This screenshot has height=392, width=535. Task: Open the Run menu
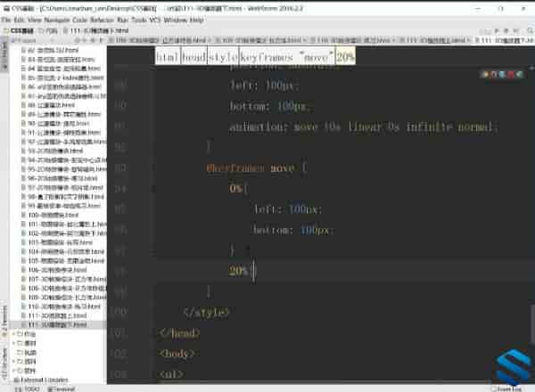tap(122, 20)
